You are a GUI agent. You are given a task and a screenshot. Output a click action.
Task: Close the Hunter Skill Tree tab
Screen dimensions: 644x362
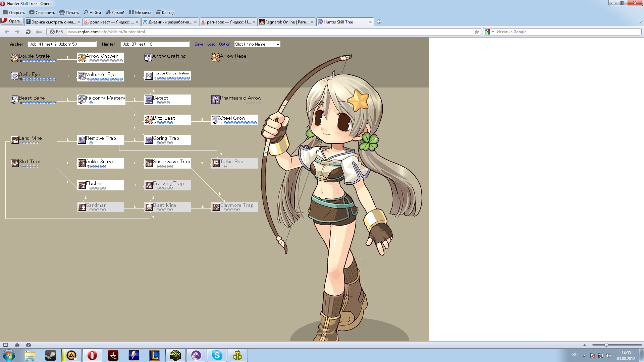tap(370, 22)
